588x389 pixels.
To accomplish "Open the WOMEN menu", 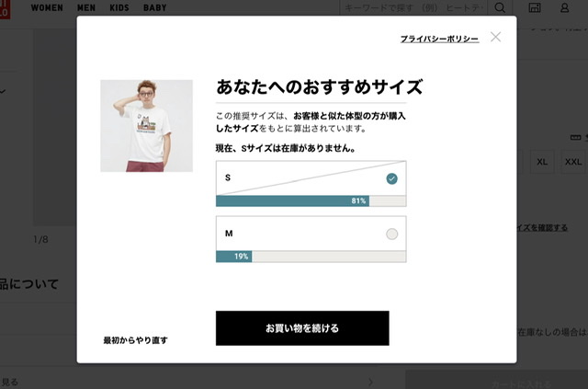I will pyautogui.click(x=47, y=7).
